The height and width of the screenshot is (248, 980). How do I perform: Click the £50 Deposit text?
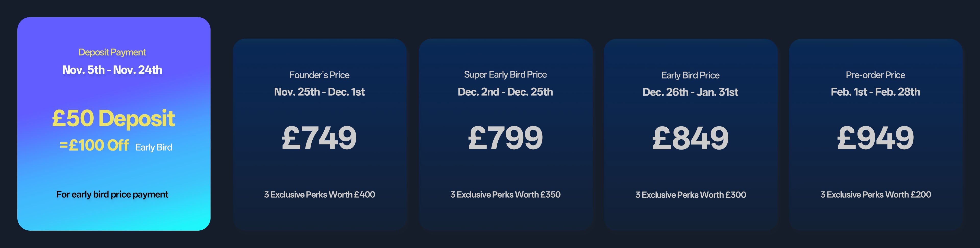113,118
